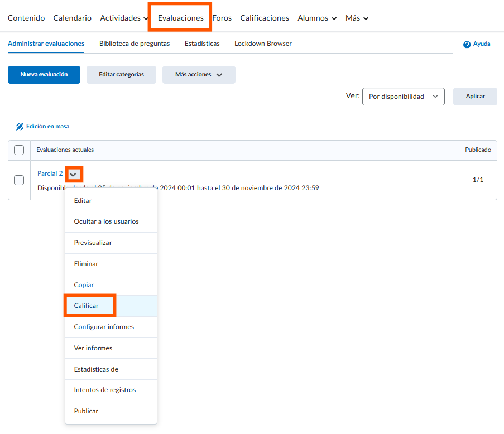Choose Editar in the context menu
Viewport: 504px width, 434px height.
[83, 201]
